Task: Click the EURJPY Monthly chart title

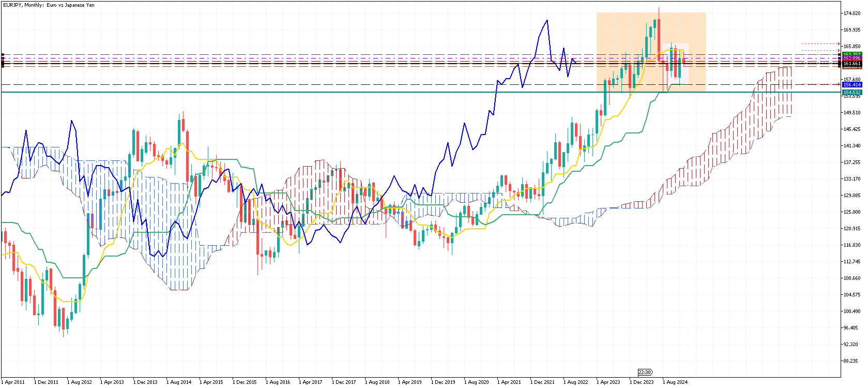Action: [49, 5]
